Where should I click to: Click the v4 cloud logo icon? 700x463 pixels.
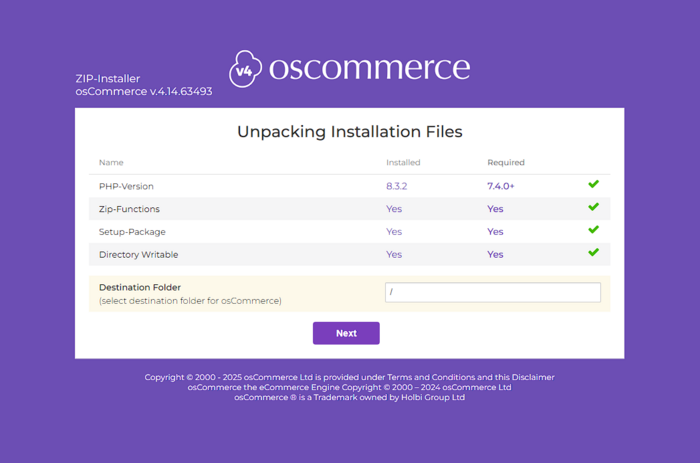coord(245,69)
